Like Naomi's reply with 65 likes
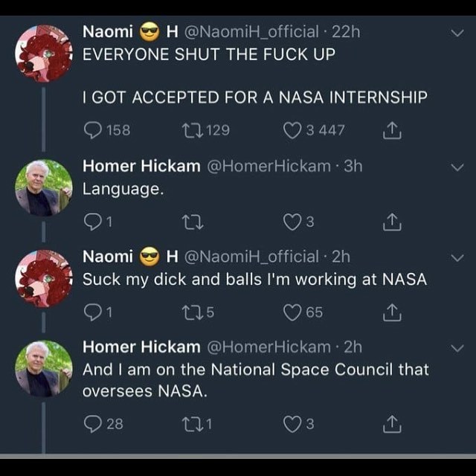This screenshot has height=476, width=476. click(292, 312)
